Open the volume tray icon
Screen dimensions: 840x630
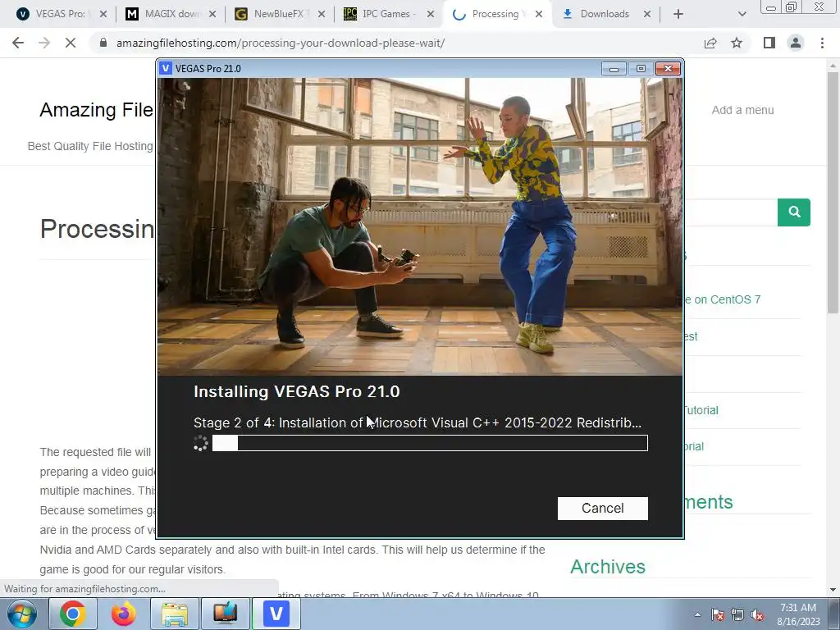point(757,614)
